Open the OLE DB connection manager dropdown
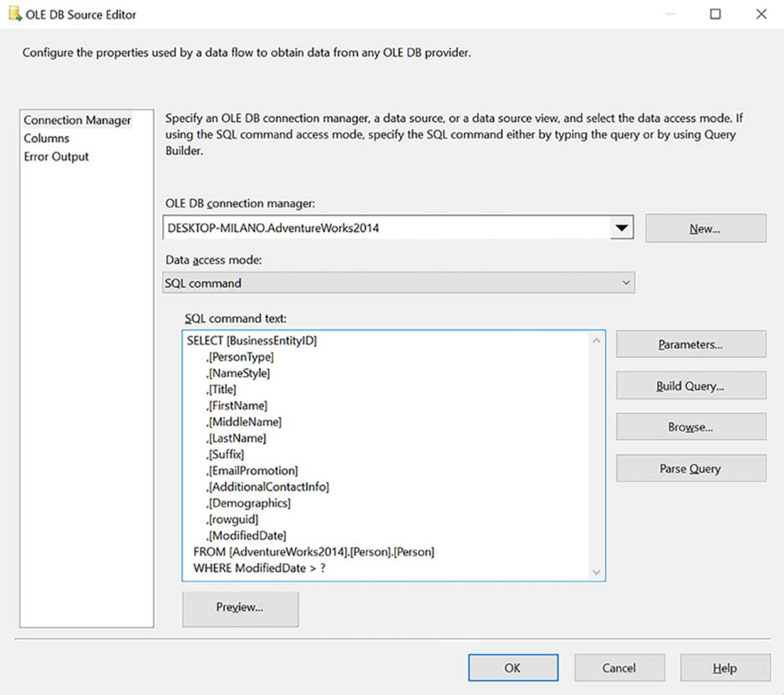Image resolution: width=784 pixels, height=695 pixels. [x=393, y=227]
